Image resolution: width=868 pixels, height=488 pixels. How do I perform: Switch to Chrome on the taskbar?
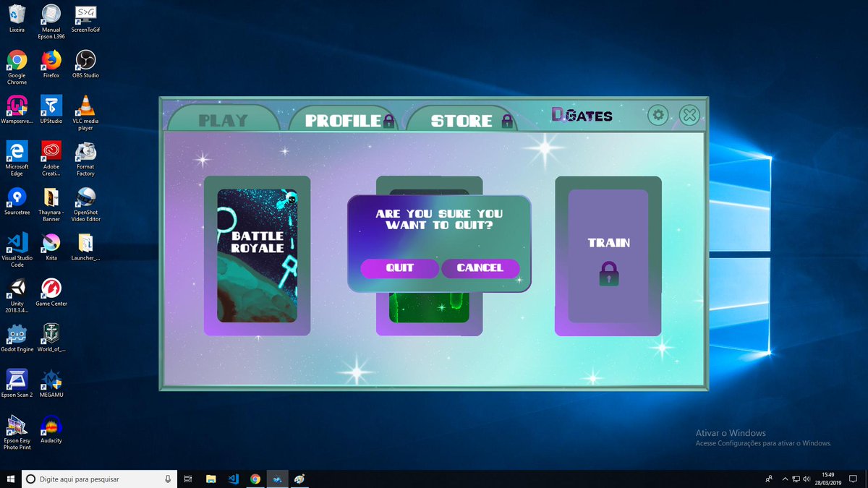click(255, 479)
